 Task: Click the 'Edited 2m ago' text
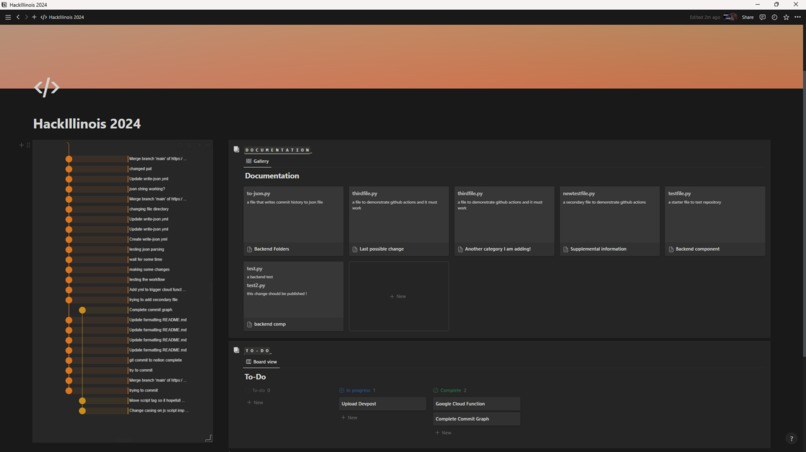[705, 17]
